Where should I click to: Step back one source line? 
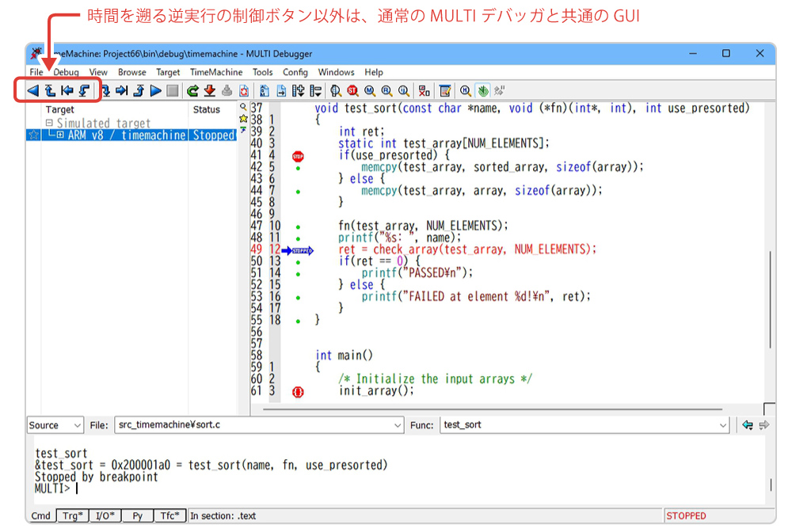click(67, 91)
